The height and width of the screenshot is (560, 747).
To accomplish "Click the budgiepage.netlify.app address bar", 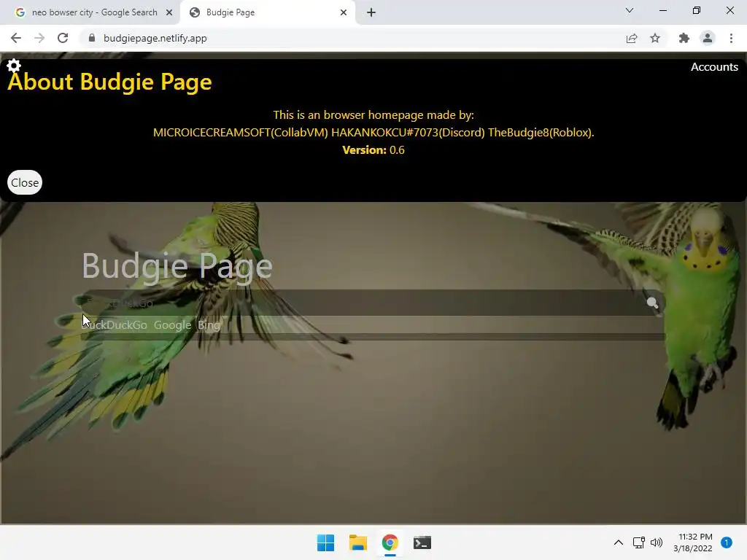I will pos(352,38).
